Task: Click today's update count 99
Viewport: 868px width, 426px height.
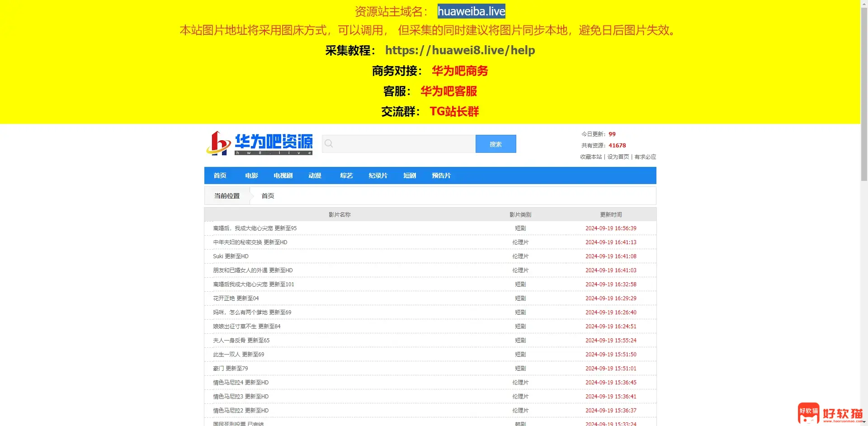Action: click(612, 134)
